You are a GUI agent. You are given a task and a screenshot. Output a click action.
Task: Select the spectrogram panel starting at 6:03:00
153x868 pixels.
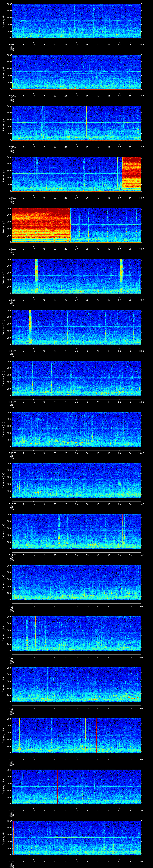(x=76, y=123)
